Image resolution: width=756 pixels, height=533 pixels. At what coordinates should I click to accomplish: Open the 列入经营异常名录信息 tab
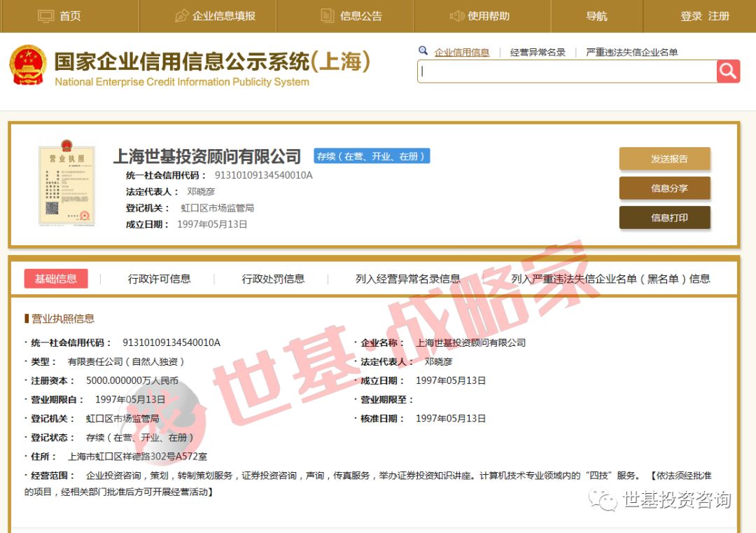click(x=408, y=279)
